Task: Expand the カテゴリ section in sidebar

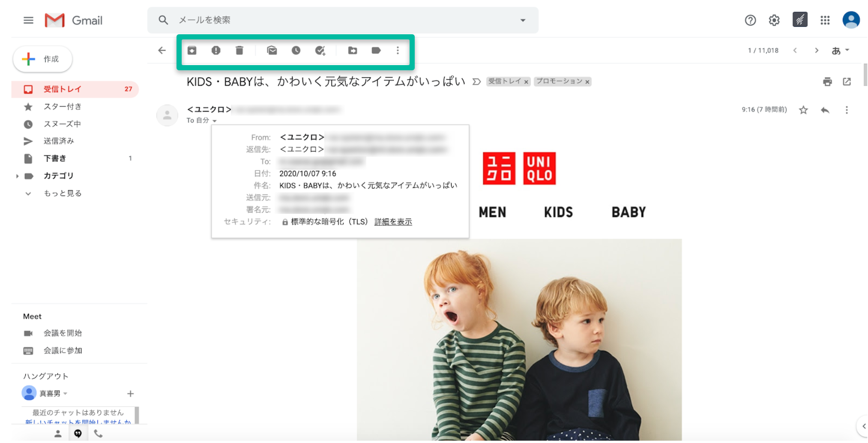Action: point(17,176)
